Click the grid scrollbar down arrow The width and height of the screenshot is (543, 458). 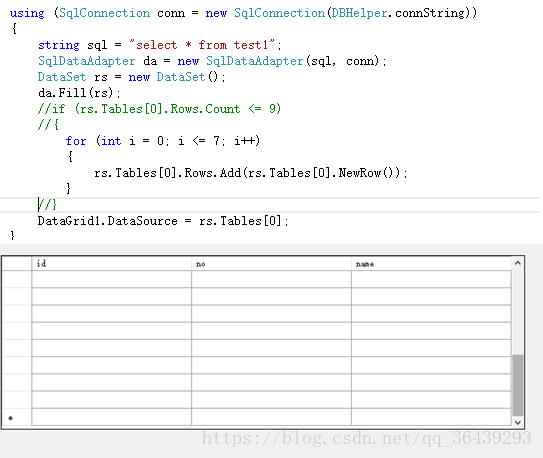click(x=517, y=422)
